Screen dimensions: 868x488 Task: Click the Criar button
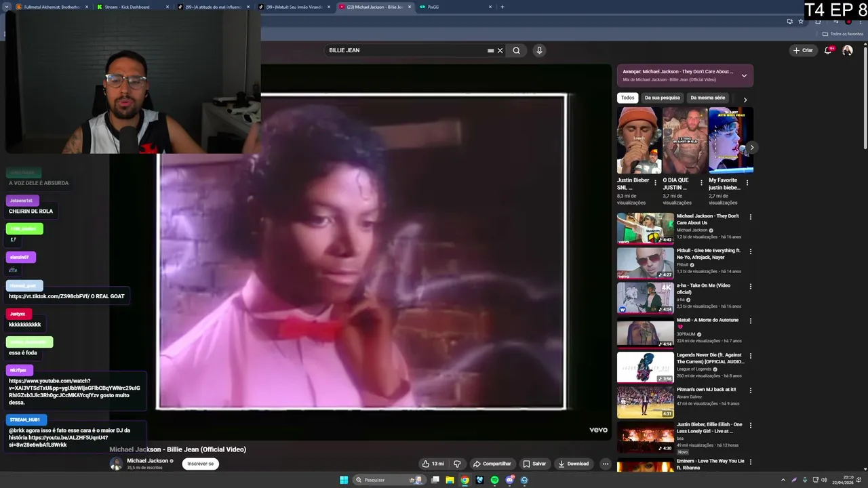[803, 50]
